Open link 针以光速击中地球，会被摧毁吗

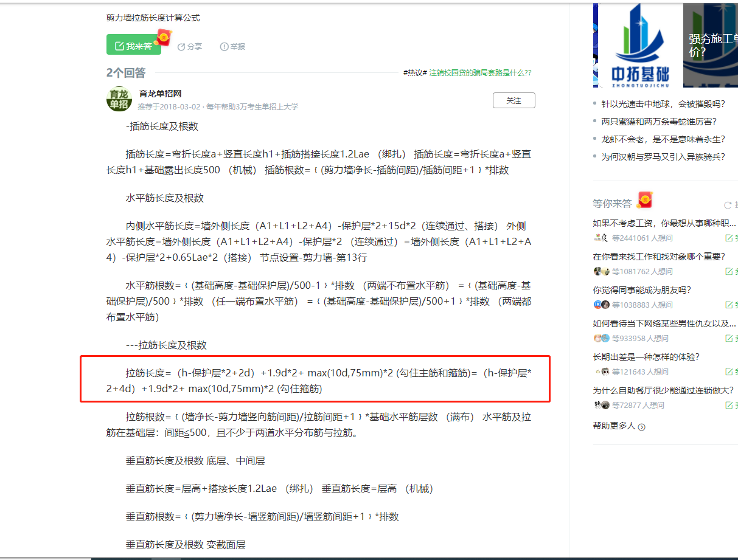click(663, 105)
